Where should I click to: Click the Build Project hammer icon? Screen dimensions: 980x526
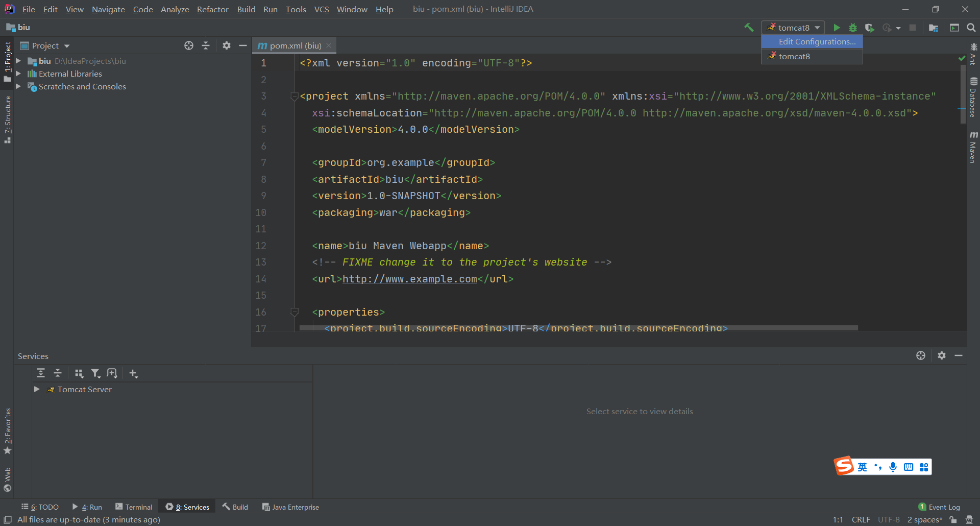click(749, 28)
